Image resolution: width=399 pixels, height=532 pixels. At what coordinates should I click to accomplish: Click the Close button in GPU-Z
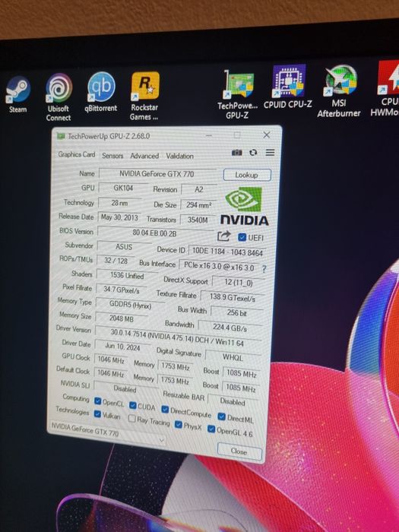[x=239, y=451]
